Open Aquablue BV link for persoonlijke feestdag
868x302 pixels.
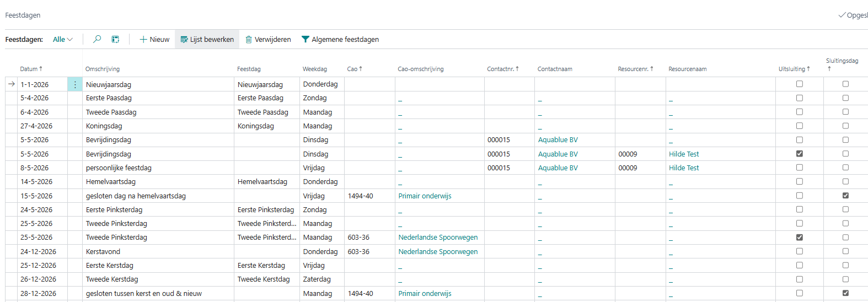(x=558, y=168)
